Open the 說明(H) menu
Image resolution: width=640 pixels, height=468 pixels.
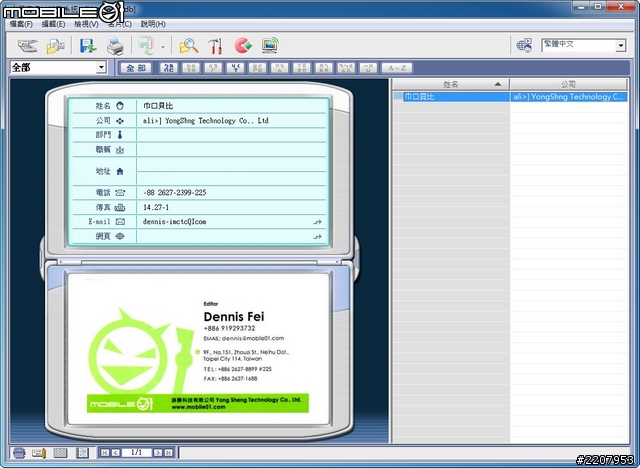pyautogui.click(x=153, y=24)
